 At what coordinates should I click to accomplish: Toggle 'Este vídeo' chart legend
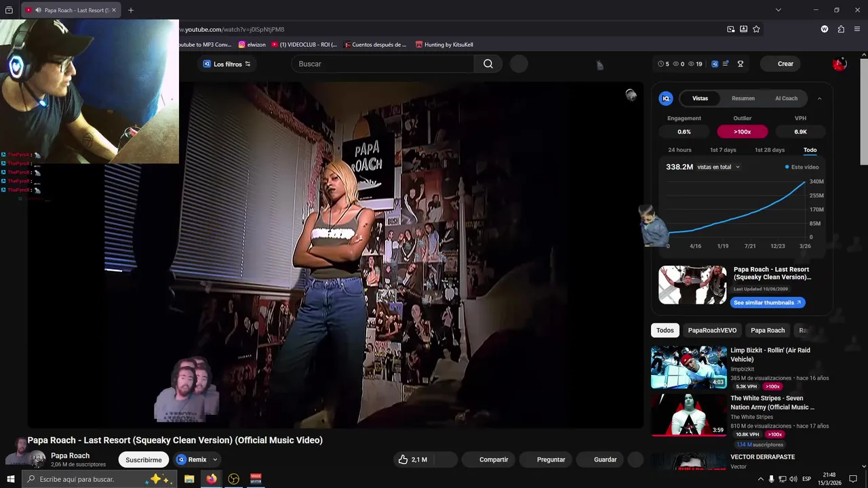pyautogui.click(x=802, y=167)
